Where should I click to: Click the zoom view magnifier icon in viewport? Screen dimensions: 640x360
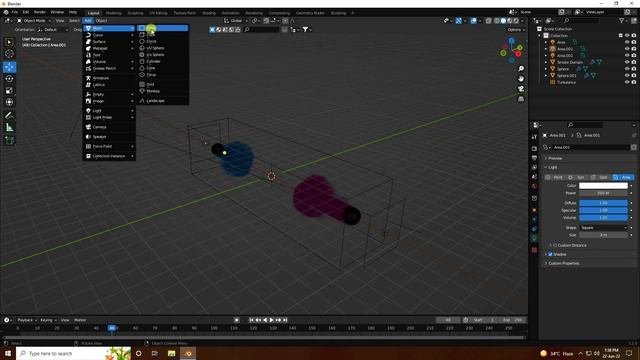521,69
